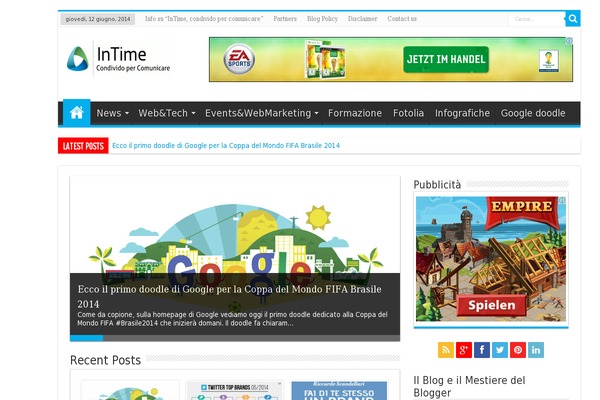
Task: Click the Spielen button on Empire ad
Action: coord(492,305)
